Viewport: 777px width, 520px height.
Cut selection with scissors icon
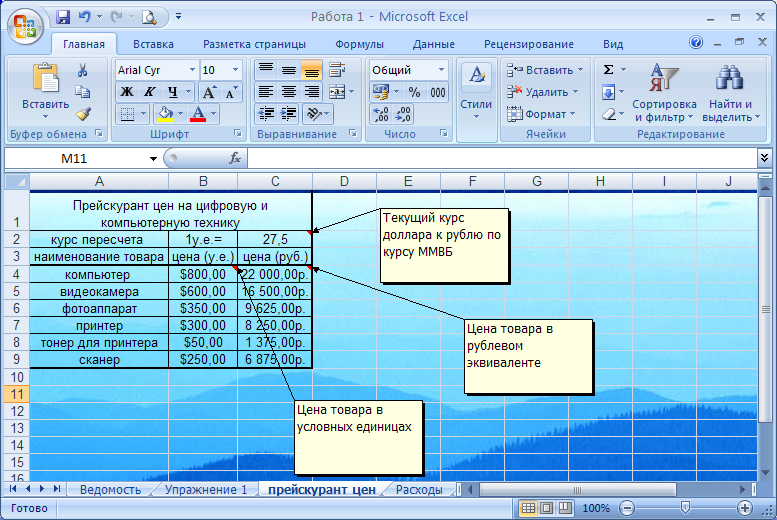(82, 70)
